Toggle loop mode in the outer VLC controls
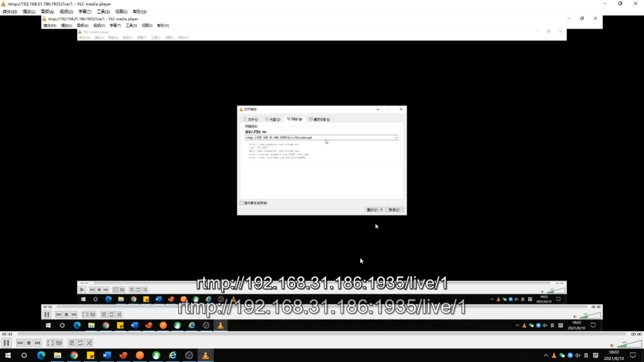The width and height of the screenshot is (644, 362). click(x=80, y=343)
